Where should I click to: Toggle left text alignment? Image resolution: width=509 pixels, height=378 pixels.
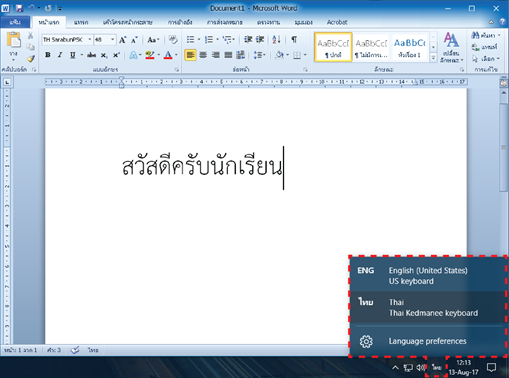(190, 55)
